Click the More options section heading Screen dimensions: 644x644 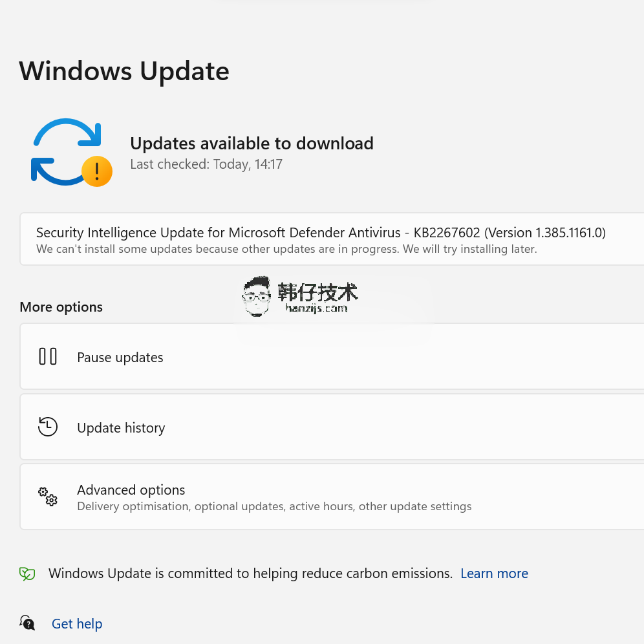pos(61,306)
